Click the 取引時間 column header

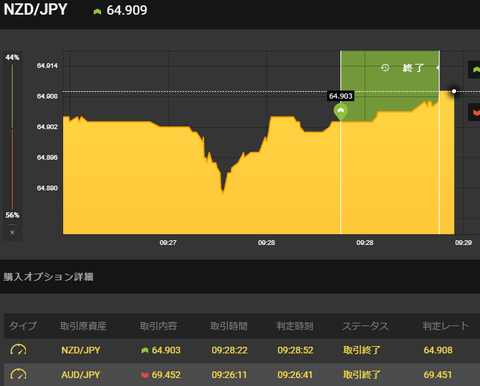tap(229, 326)
